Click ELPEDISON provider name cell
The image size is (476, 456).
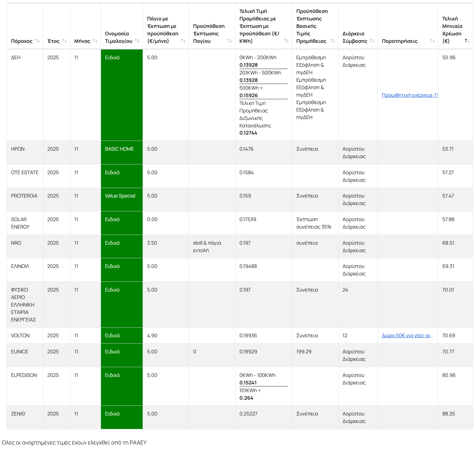click(24, 375)
